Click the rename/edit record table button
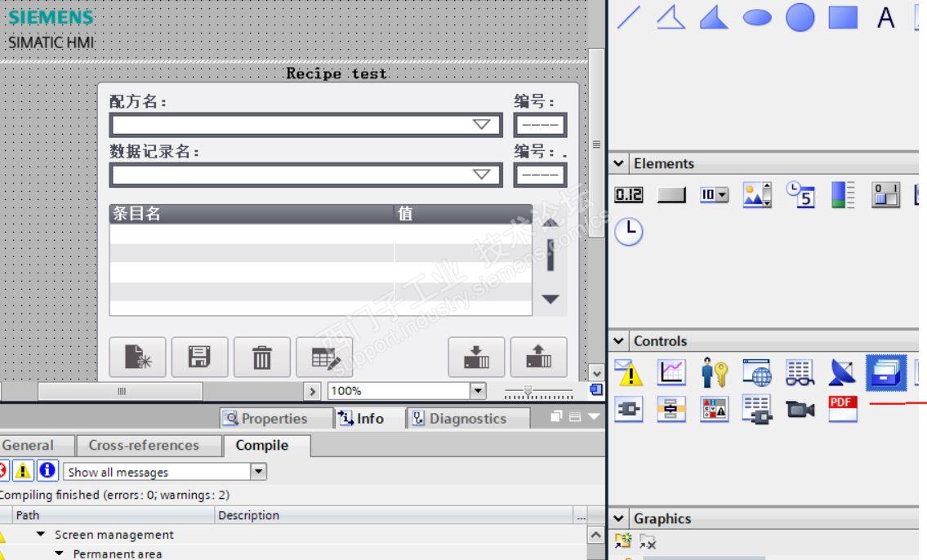The image size is (927, 560). (324, 357)
